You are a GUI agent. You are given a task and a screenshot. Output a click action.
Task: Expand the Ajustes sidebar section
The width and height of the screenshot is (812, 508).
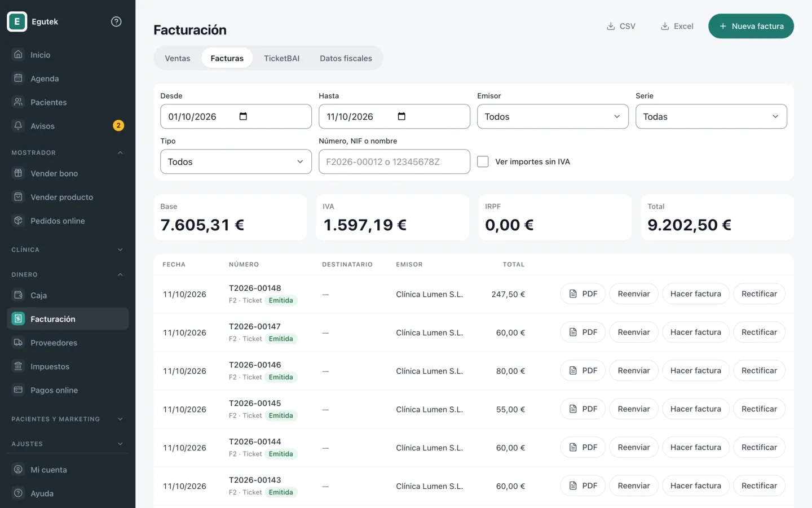tap(68, 444)
